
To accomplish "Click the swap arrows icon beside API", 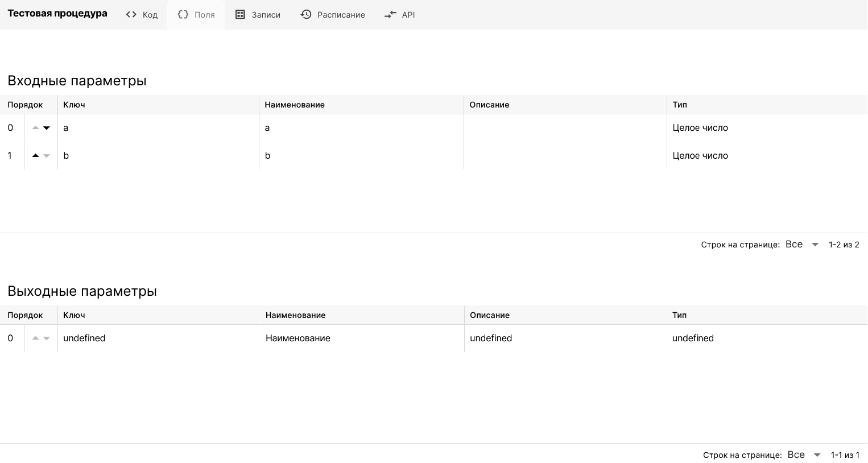I will coord(390,15).
